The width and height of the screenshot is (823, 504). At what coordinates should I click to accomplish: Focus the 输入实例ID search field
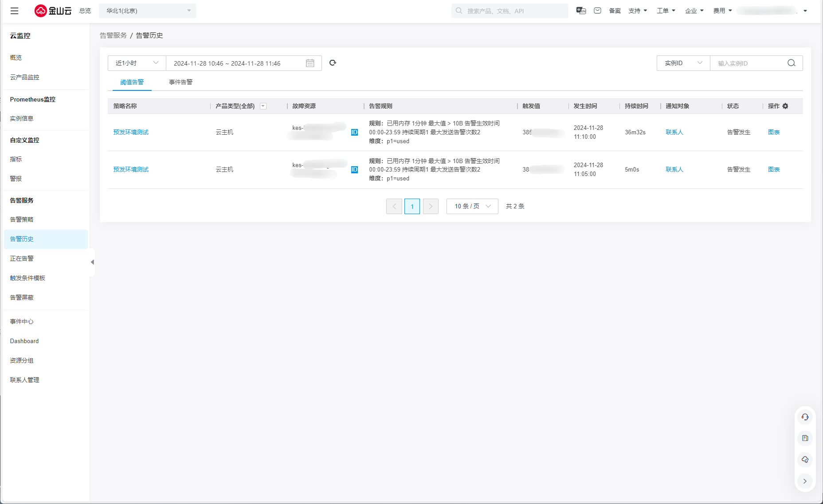[749, 63]
